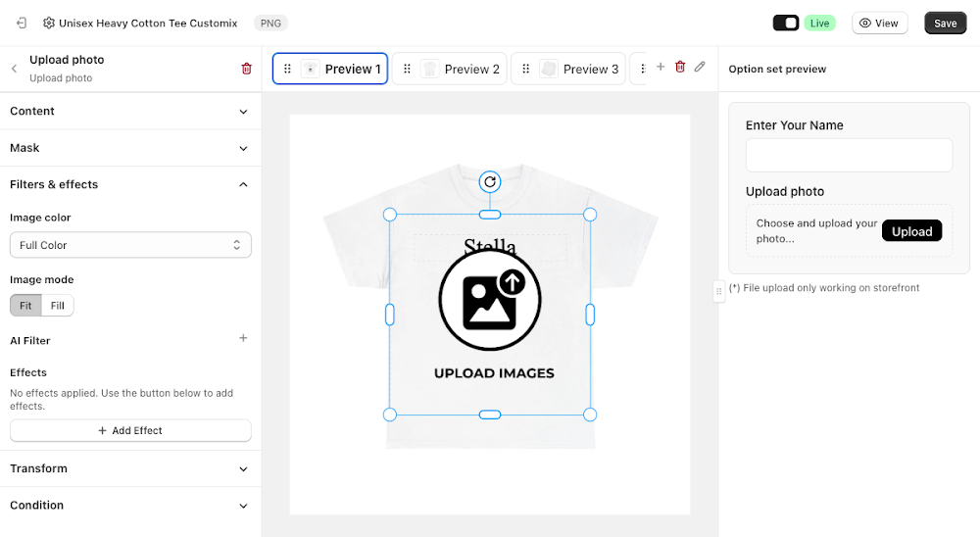Click the black Upload button
The width and height of the screenshot is (980, 537).
(x=911, y=231)
